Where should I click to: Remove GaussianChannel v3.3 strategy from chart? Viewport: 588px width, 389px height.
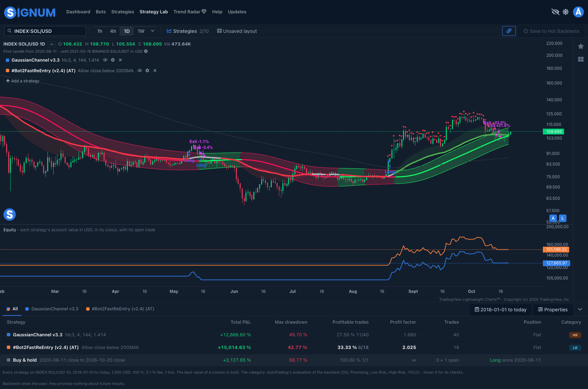120,60
